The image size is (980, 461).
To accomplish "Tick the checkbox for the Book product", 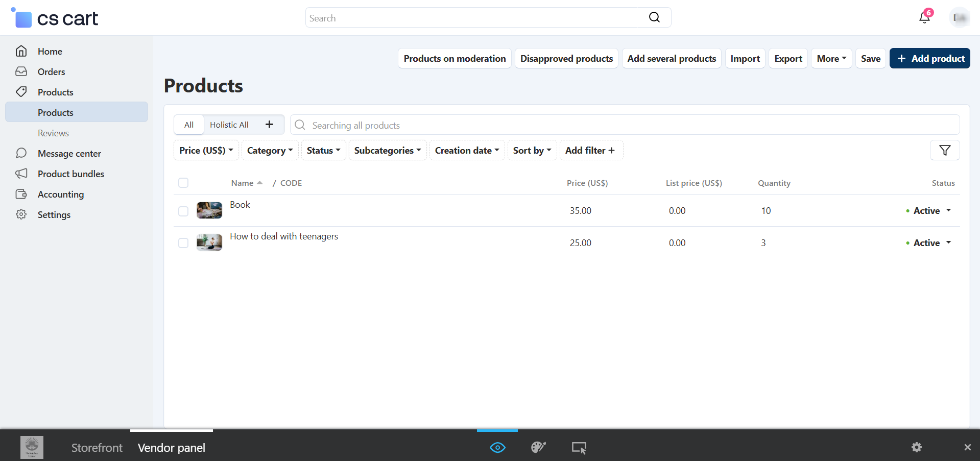I will [183, 211].
